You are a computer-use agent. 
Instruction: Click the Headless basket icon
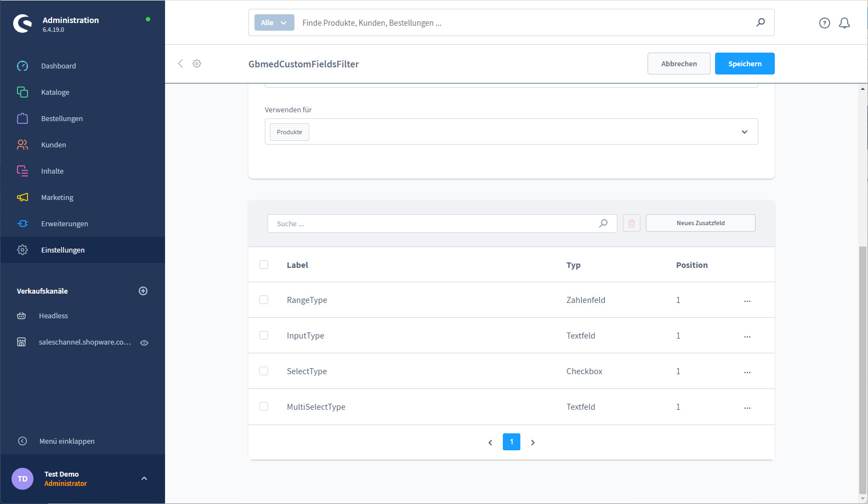pos(21,316)
